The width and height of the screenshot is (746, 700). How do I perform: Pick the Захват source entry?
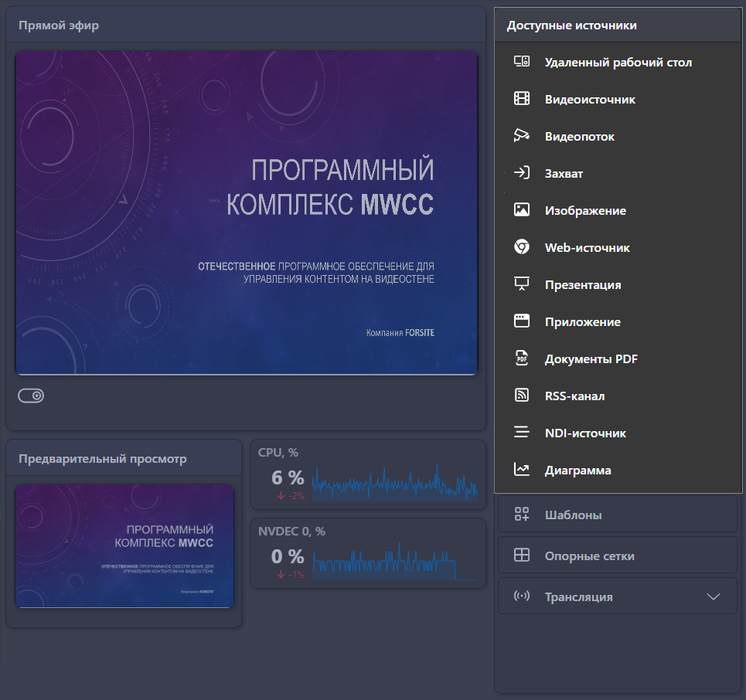618,173
